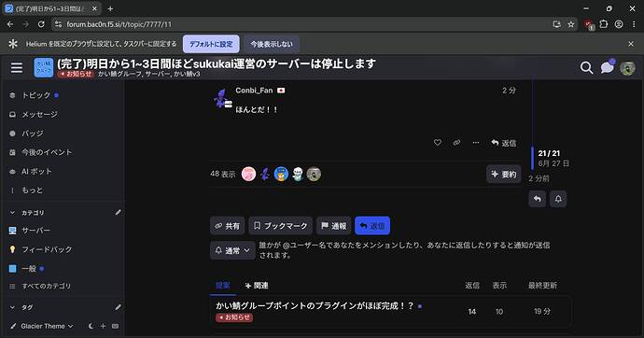Screen dimensions: 644x338
Task: Click the timeline notification bell button
Action: click(558, 199)
